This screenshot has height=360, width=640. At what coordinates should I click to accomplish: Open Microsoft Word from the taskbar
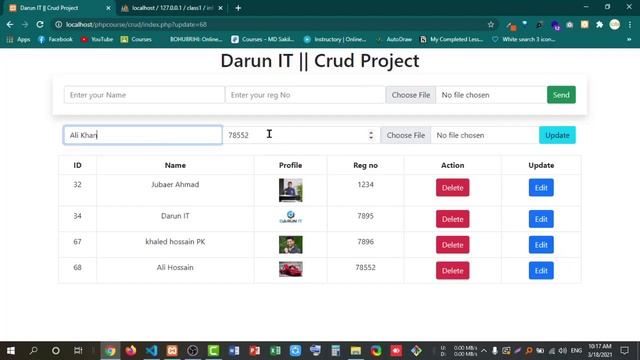[234, 351]
